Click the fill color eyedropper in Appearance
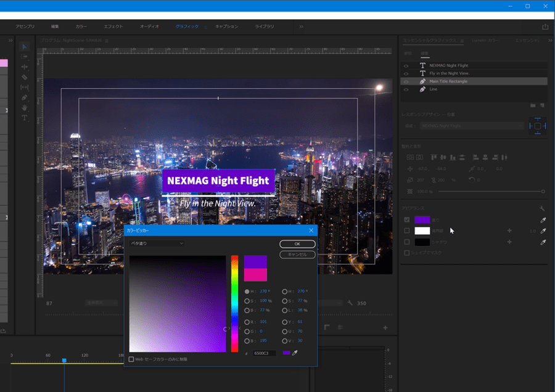 (543, 220)
